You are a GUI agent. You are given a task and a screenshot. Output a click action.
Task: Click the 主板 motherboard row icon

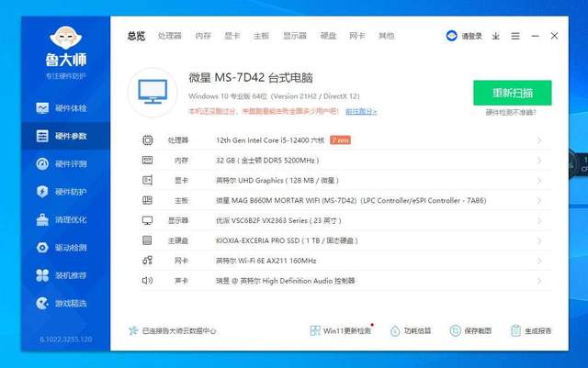pyautogui.click(x=147, y=200)
